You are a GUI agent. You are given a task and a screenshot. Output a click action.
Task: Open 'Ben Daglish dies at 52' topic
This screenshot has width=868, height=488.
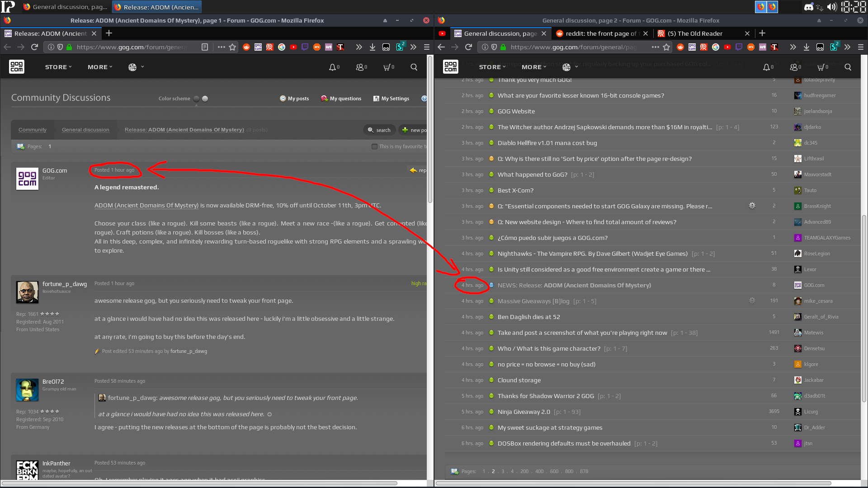click(x=528, y=317)
